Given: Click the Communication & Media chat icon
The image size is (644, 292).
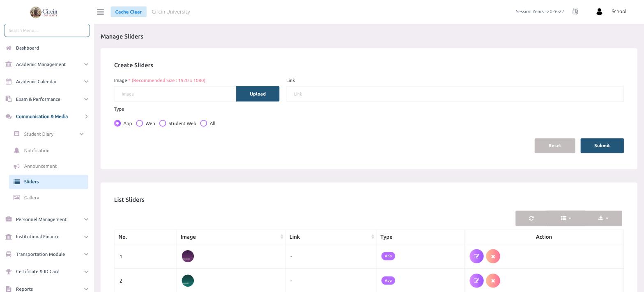Looking at the screenshot, I should [9, 116].
